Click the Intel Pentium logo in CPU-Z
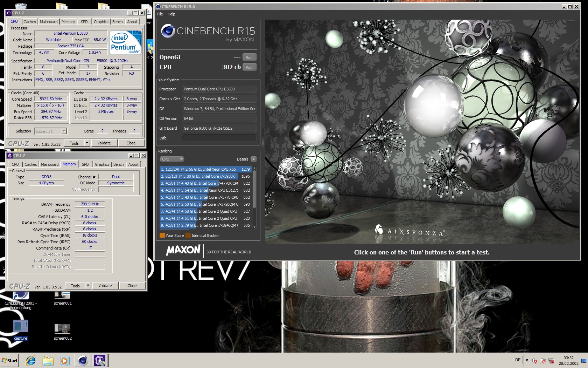Image resolution: width=588 pixels, height=368 pixels. [x=126, y=42]
